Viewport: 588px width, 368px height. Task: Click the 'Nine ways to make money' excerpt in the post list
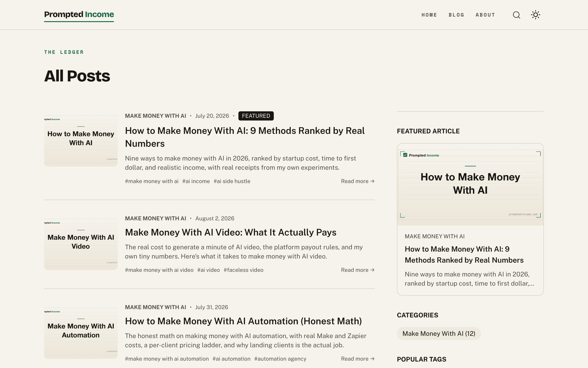(240, 163)
